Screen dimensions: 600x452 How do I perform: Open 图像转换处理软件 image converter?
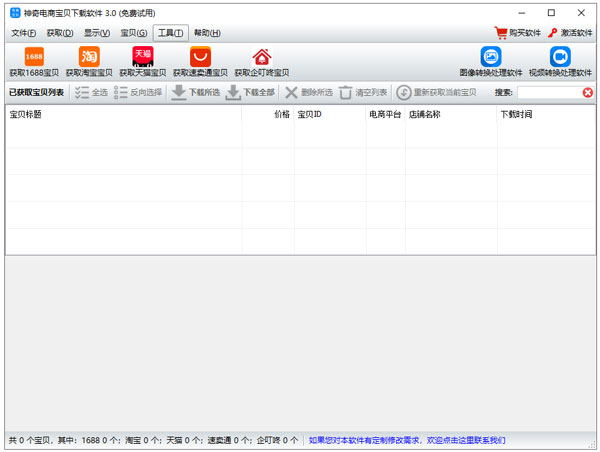(x=491, y=62)
